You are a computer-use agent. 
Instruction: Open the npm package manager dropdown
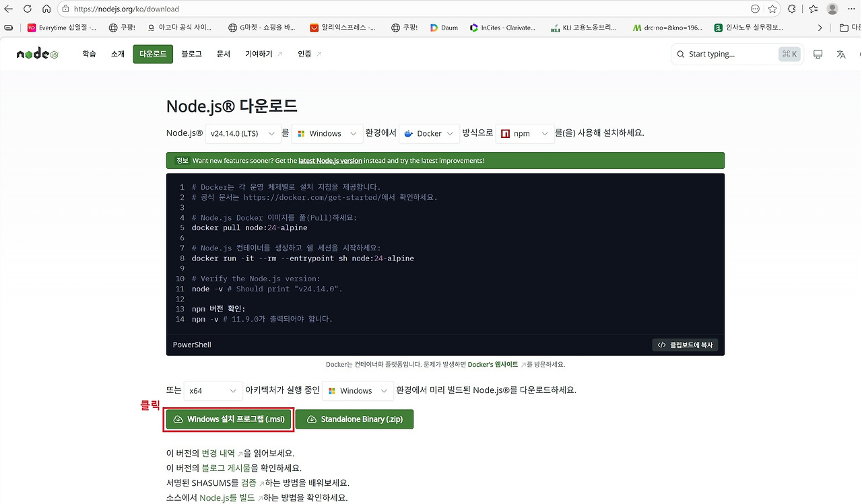coord(525,133)
